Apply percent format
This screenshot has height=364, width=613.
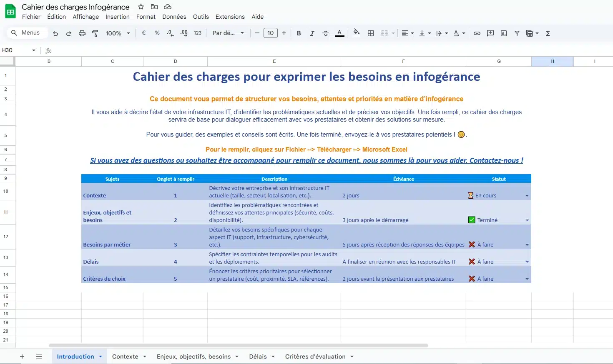pos(157,33)
